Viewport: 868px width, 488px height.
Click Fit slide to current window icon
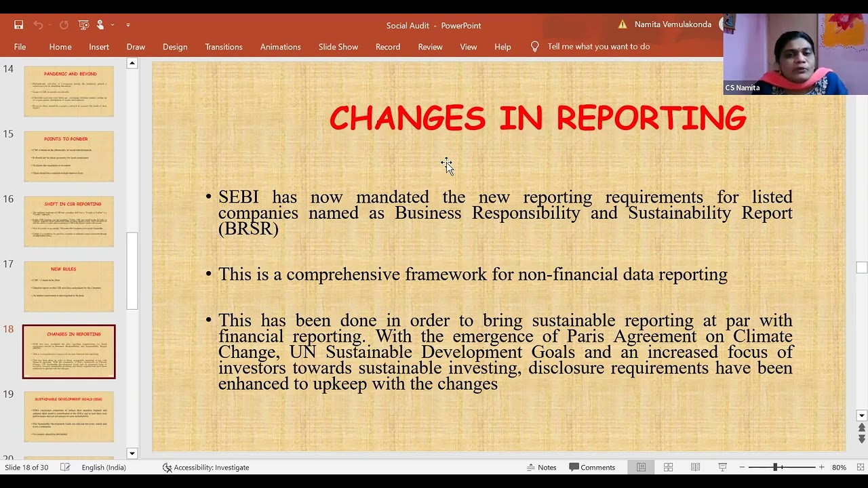(861, 467)
